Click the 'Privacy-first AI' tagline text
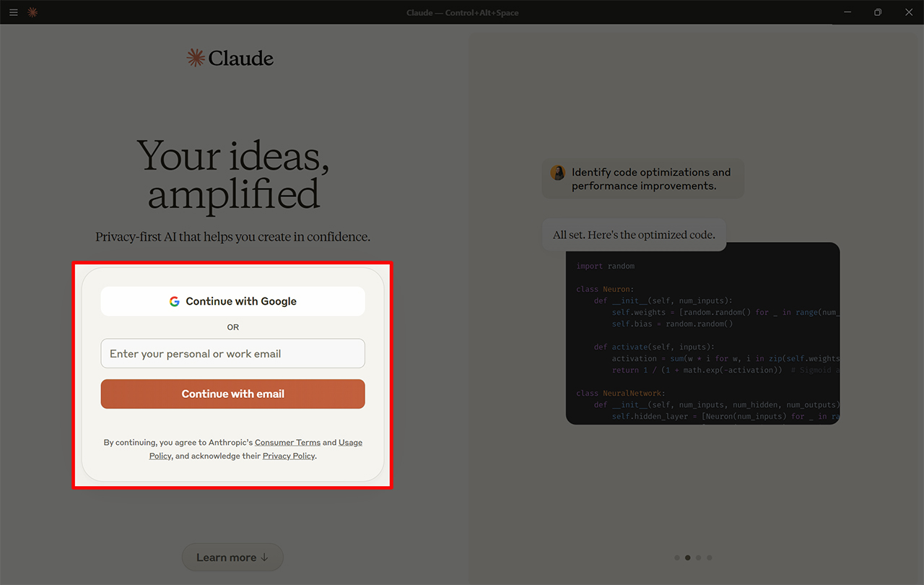The height and width of the screenshot is (585, 924). tap(232, 237)
